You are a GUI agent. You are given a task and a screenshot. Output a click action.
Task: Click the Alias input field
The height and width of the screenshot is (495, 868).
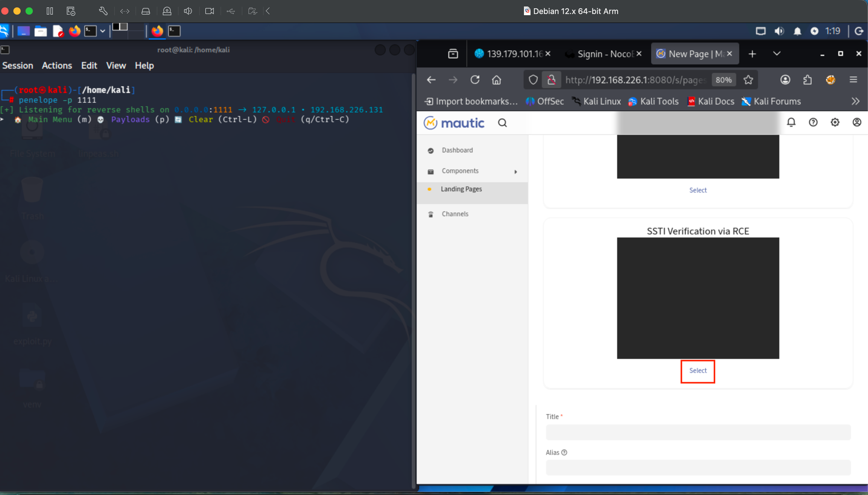click(698, 468)
